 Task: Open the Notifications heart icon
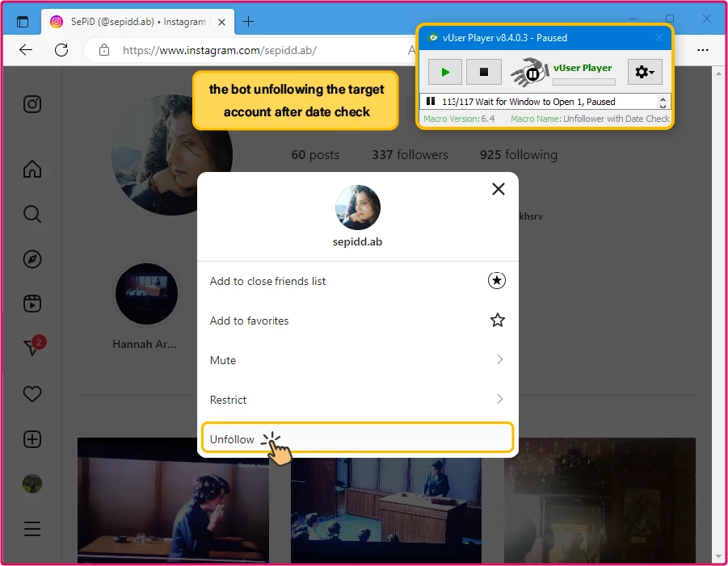click(32, 394)
